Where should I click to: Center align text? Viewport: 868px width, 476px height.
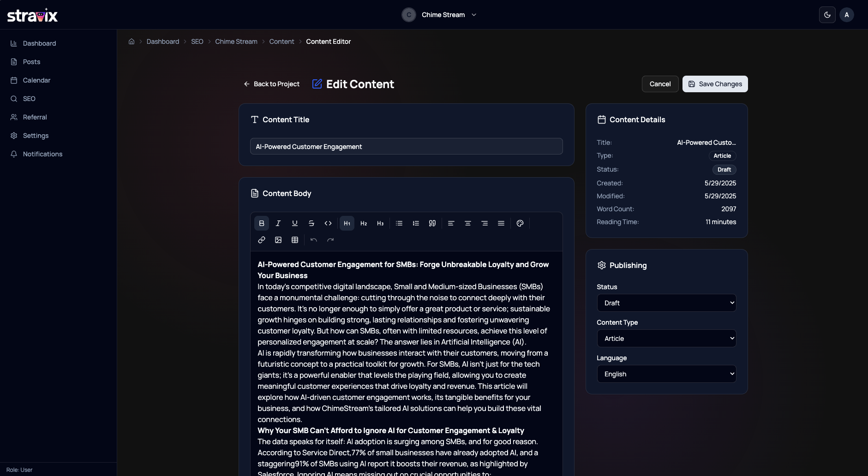click(x=468, y=223)
